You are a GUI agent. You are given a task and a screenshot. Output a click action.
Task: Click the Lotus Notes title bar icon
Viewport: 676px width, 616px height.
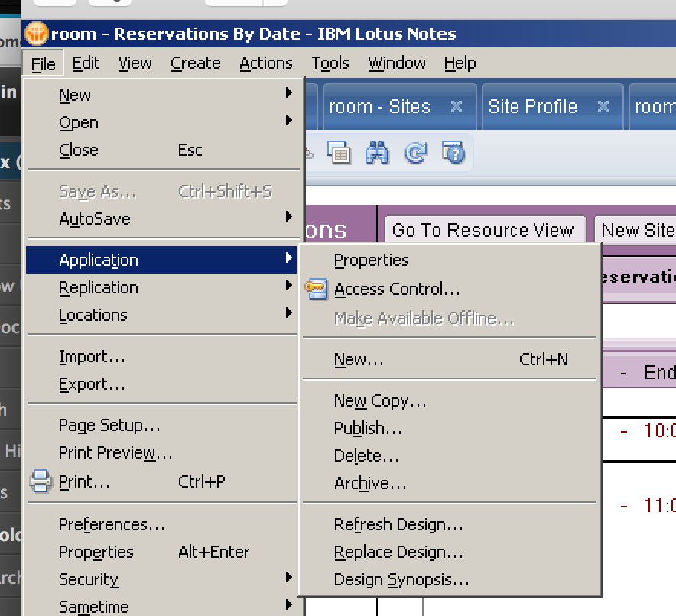tap(36, 34)
